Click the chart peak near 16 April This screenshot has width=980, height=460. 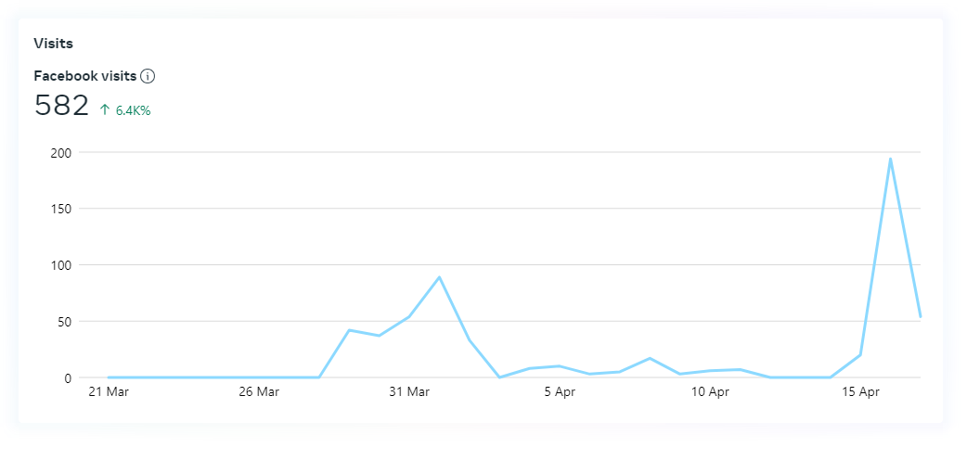click(x=890, y=159)
